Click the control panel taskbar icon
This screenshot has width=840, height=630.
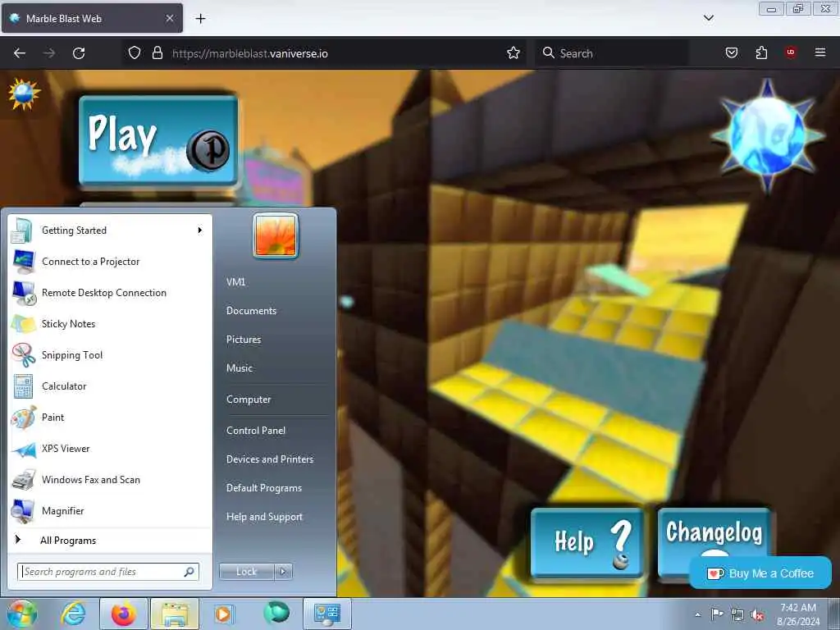(x=327, y=614)
